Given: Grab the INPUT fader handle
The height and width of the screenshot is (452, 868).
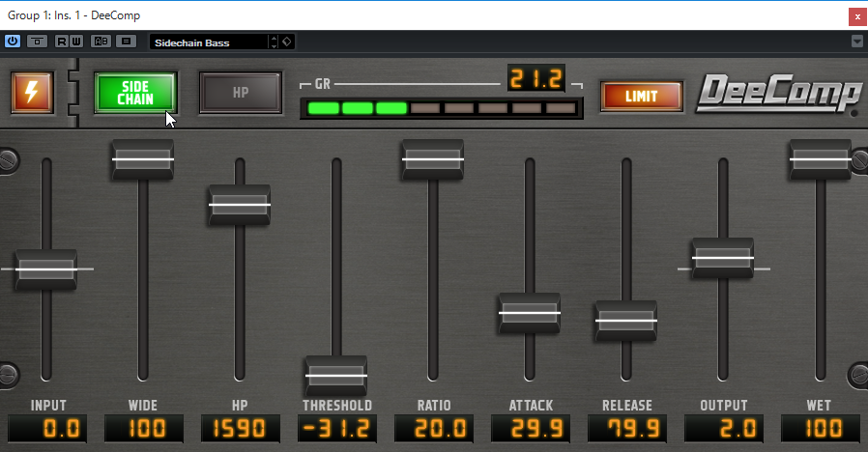Looking at the screenshot, I should (46, 269).
